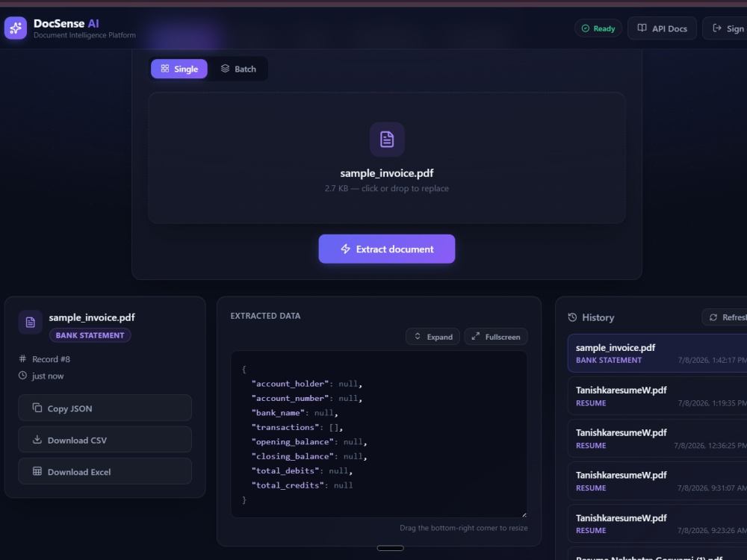Click the "total_credits" line in JSON
The height and width of the screenshot is (560, 747).
[x=302, y=485]
